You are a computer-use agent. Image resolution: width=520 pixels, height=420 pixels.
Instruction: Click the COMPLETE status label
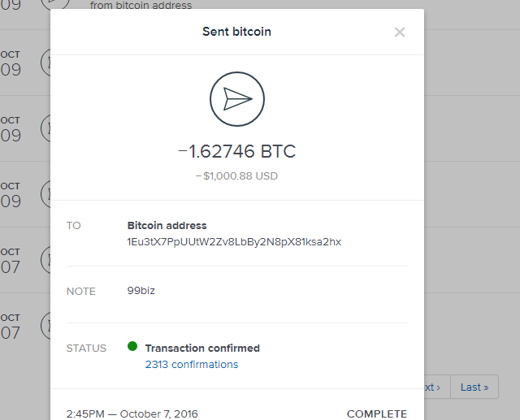point(376,414)
